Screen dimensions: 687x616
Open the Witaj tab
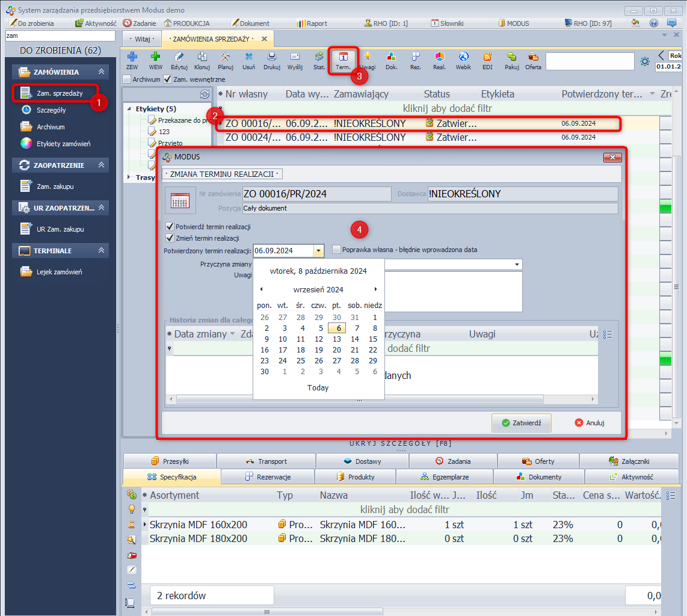click(142, 39)
